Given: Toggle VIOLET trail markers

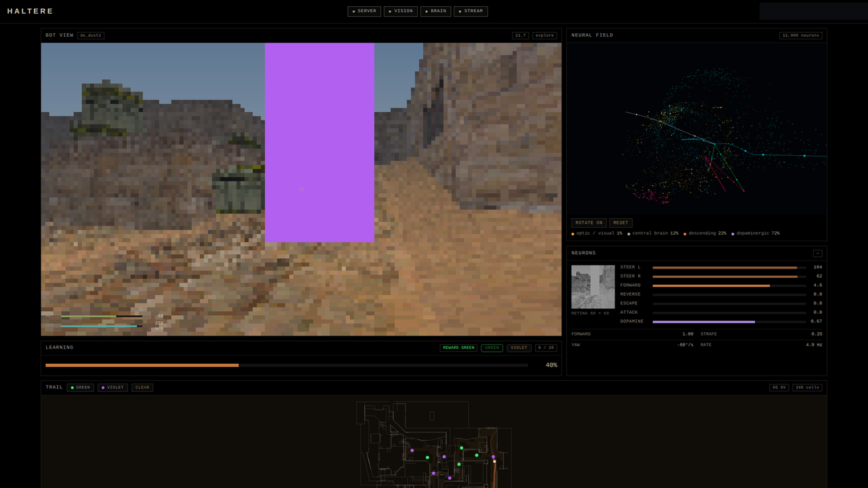Looking at the screenshot, I should [x=113, y=388].
